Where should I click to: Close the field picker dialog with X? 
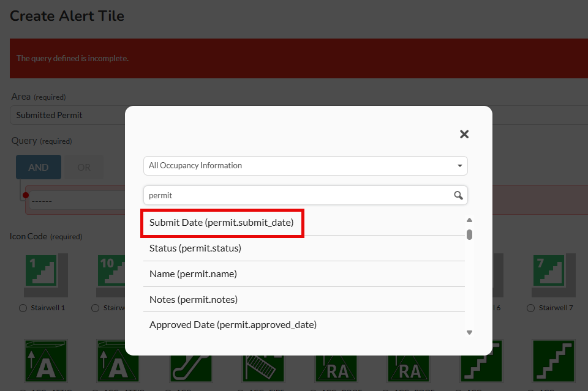(x=464, y=134)
